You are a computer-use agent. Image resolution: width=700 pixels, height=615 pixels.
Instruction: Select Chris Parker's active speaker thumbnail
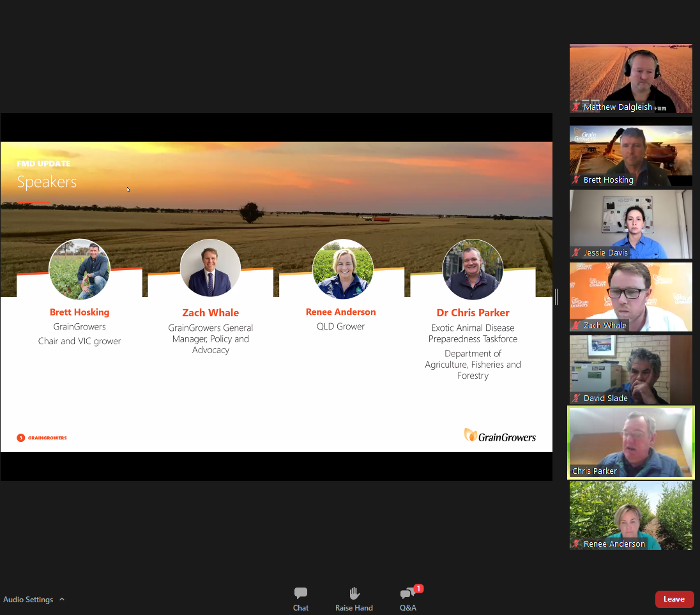[x=630, y=443]
